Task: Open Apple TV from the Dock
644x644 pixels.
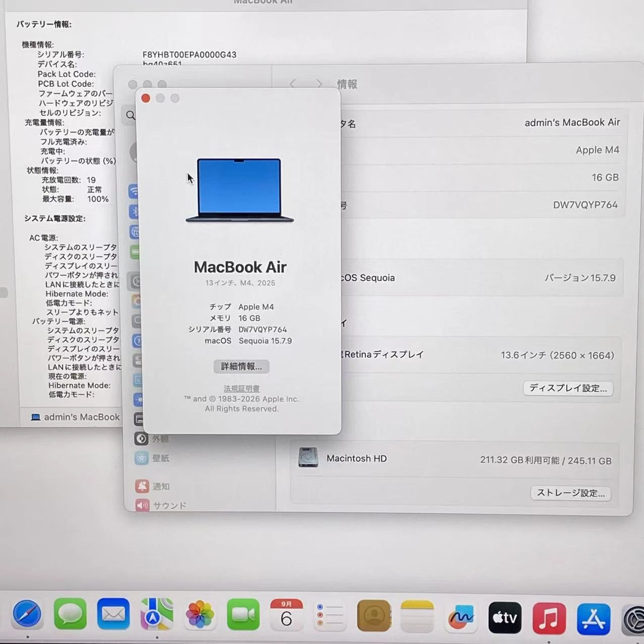Action: tap(505, 618)
